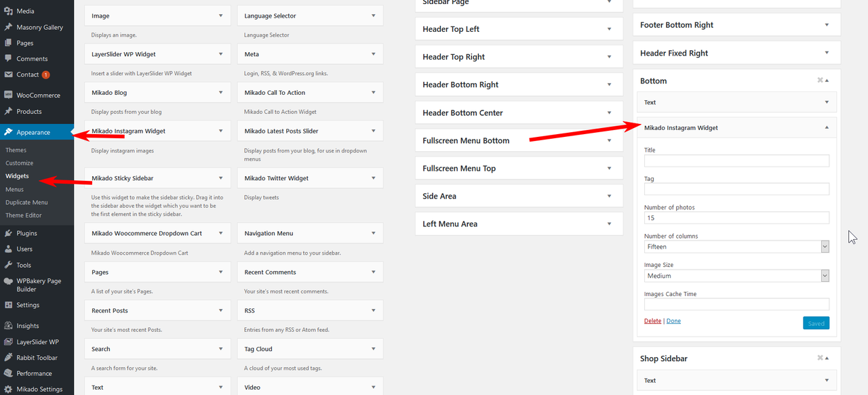Click the Title input field
This screenshot has height=395, width=868.
736,161
